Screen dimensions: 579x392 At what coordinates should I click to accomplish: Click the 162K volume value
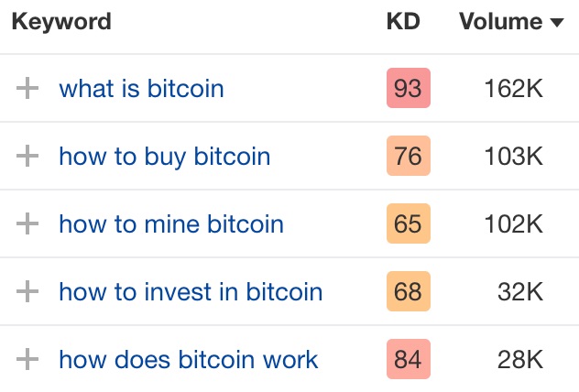coord(514,89)
